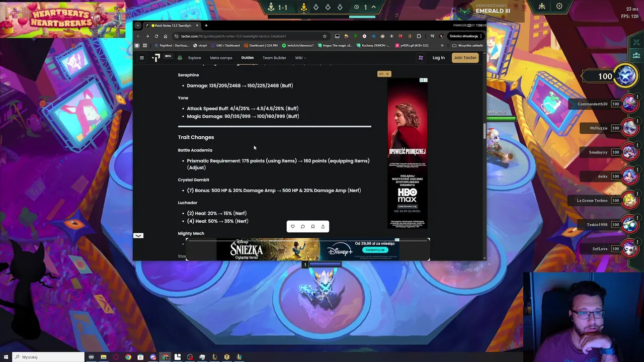Click Smailayyy player portrait
The image size is (644, 362).
[629, 152]
